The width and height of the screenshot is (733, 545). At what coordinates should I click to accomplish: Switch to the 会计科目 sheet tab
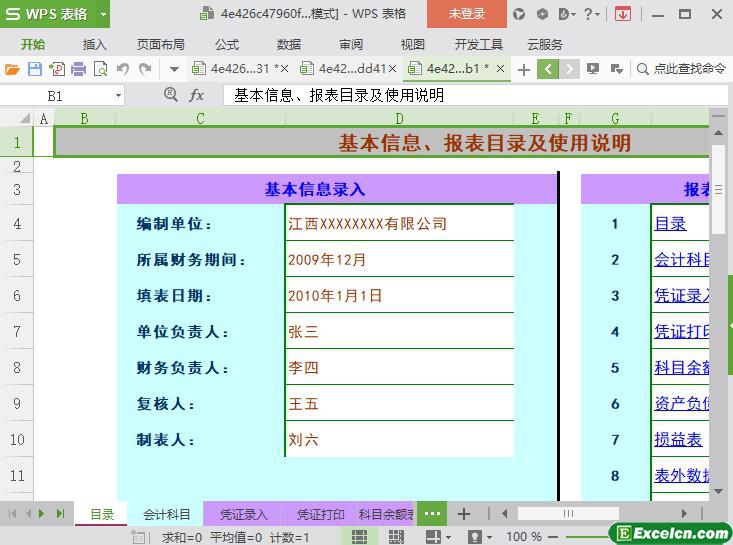pyautogui.click(x=166, y=514)
